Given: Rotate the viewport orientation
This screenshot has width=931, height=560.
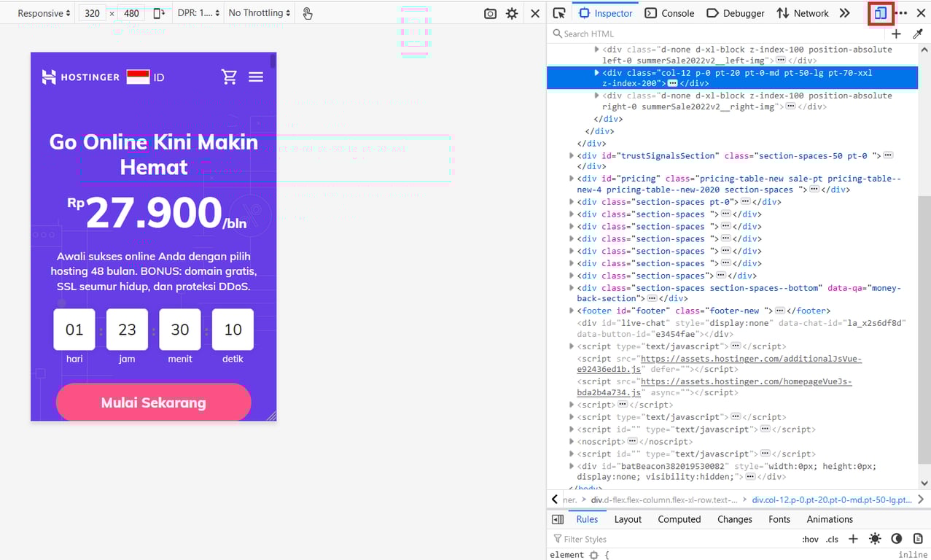Looking at the screenshot, I should pyautogui.click(x=160, y=13).
